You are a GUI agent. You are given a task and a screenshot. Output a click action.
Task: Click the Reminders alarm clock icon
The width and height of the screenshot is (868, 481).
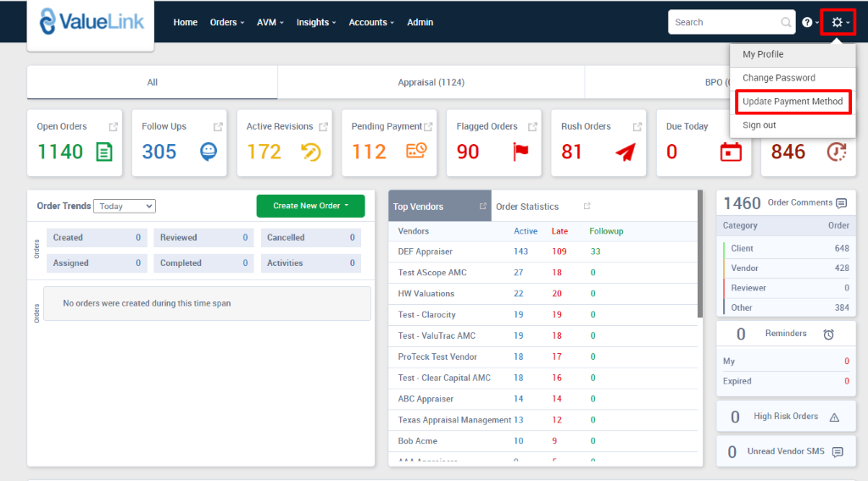pos(828,334)
